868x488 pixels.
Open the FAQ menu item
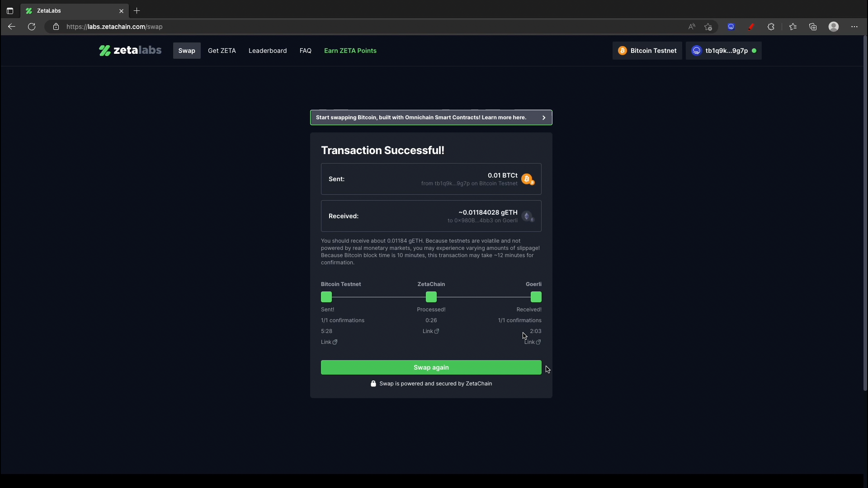coord(306,51)
